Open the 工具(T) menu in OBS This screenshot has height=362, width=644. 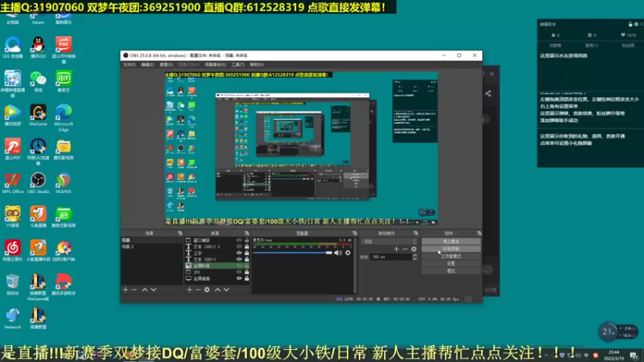(237, 65)
